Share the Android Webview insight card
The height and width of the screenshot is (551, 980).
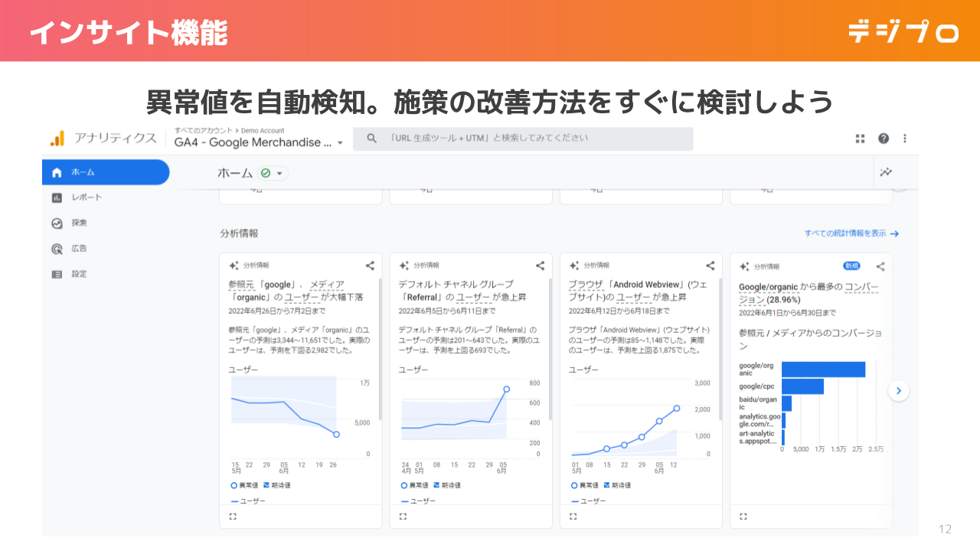710,266
